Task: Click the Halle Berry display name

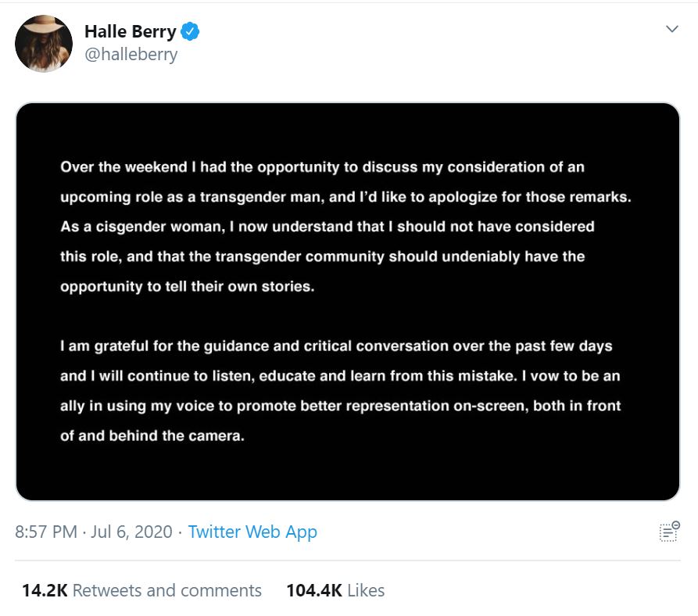Action: (130, 32)
